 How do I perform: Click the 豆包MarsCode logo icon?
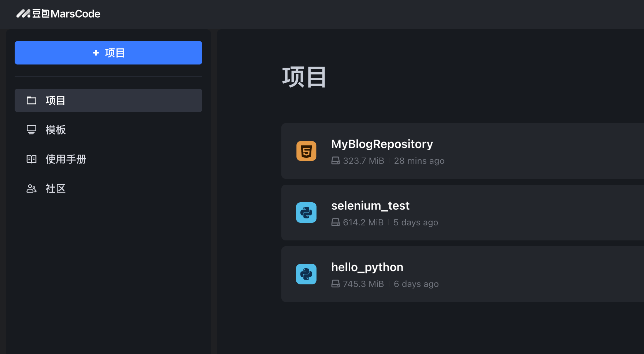(23, 14)
